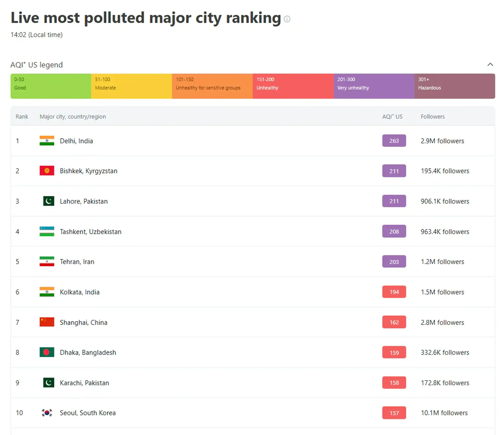The width and height of the screenshot is (504, 435).
Task: Open the Tashkent, Uzbekistan link
Action: [91, 232]
